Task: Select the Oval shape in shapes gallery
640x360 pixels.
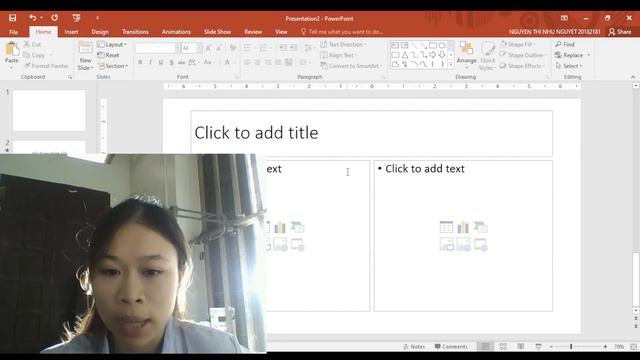Action: click(442, 45)
